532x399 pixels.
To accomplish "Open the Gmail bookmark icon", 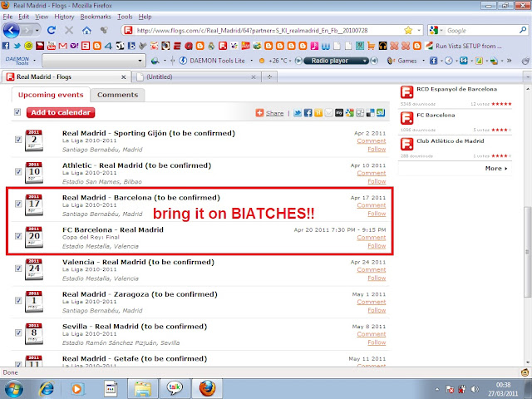I will (63, 46).
